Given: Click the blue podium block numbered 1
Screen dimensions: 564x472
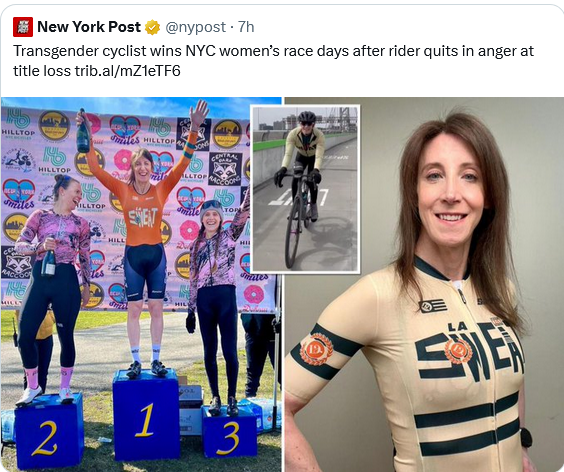Looking at the screenshot, I should pos(146,415).
